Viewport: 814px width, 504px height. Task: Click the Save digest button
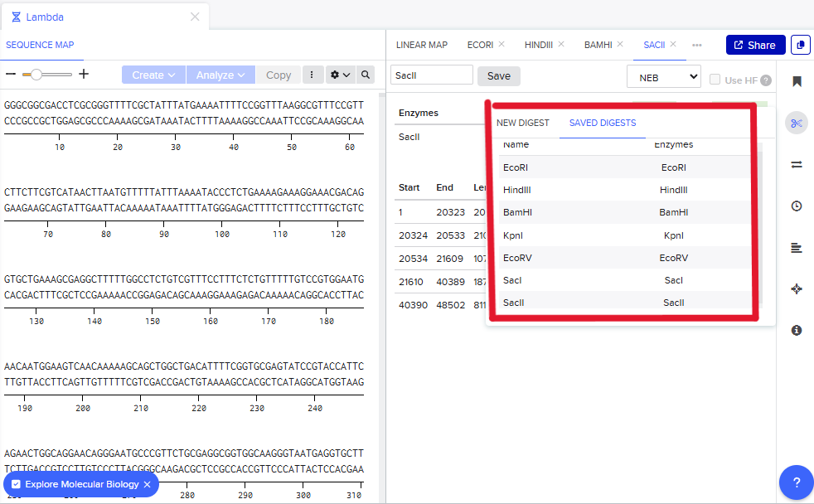point(499,75)
